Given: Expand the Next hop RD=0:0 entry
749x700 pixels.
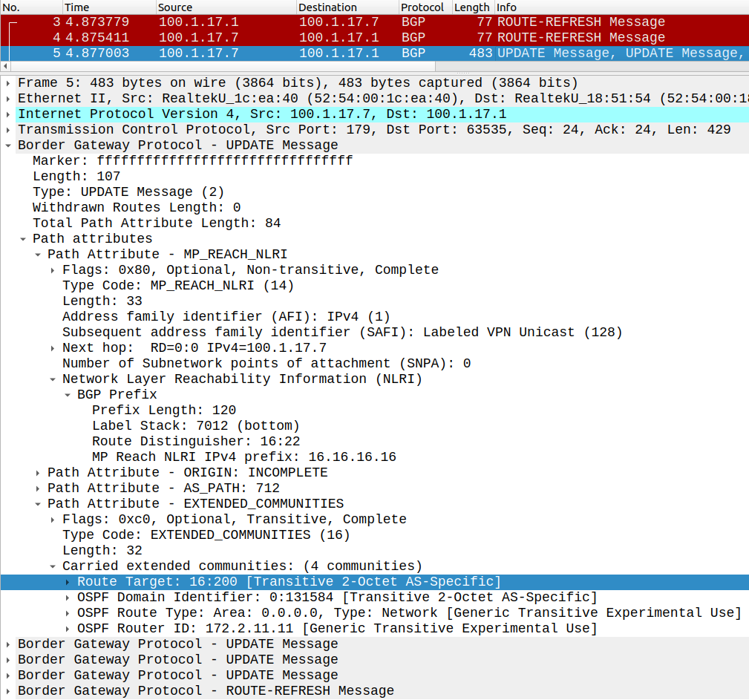Looking at the screenshot, I should [53, 348].
